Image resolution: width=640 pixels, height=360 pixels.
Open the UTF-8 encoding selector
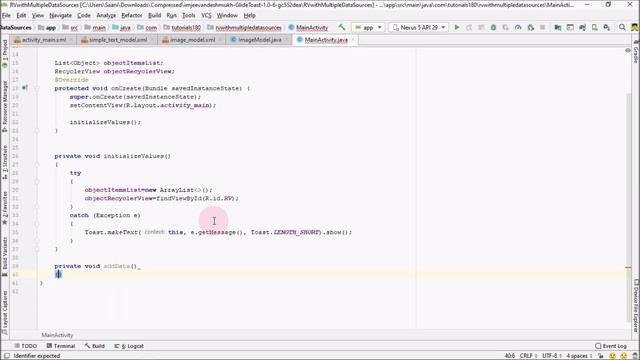(551, 356)
